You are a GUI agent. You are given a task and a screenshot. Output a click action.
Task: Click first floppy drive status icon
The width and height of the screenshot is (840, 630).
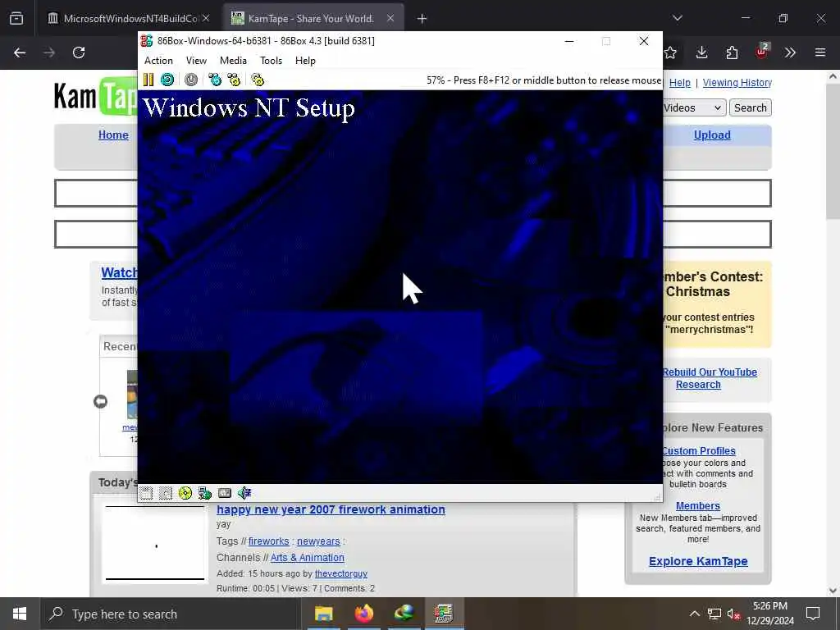146,493
